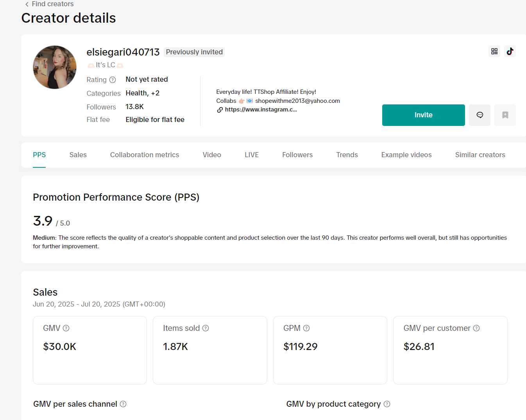Click the creator's profile picture
Image resolution: width=526 pixels, height=420 pixels.
pos(55,67)
